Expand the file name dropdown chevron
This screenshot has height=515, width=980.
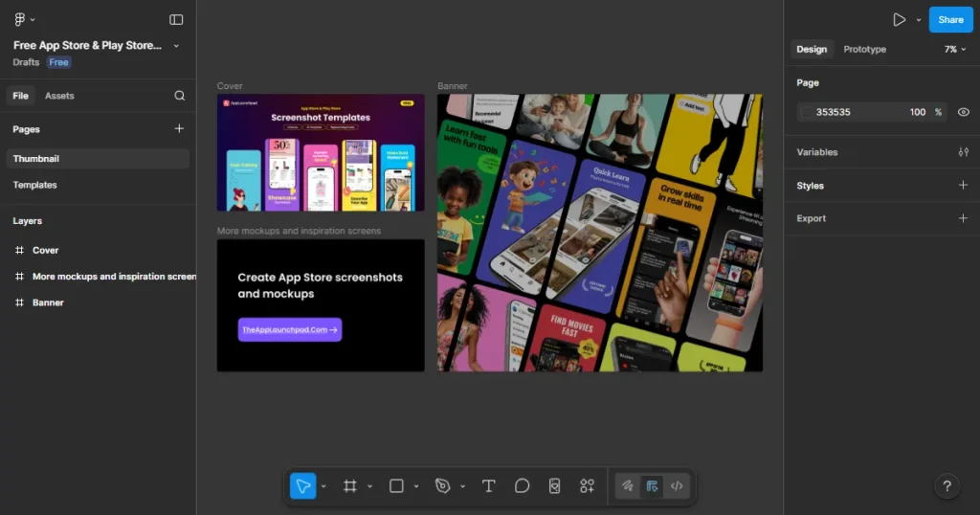point(176,46)
